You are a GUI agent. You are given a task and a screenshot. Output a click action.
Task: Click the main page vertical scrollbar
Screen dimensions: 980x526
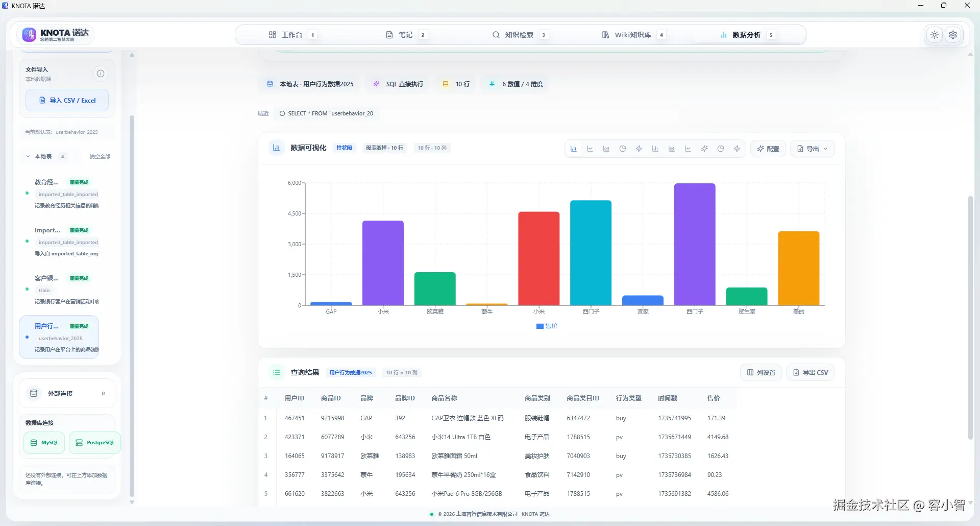(x=970, y=317)
